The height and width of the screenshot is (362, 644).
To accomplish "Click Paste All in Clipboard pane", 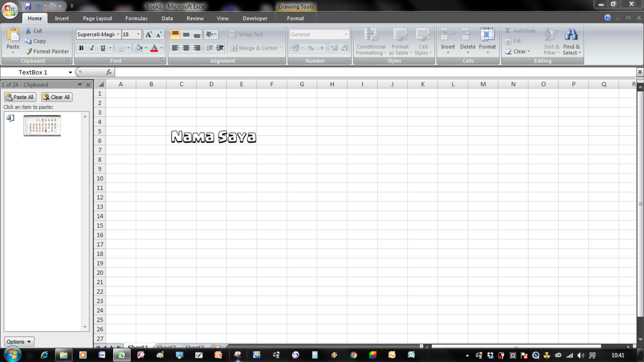I will pyautogui.click(x=20, y=97).
